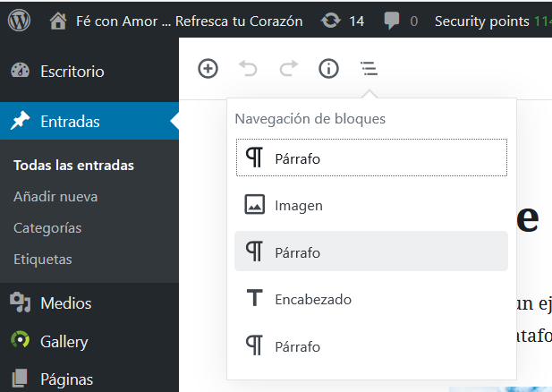Click the updates icon showing 14
The width and height of the screenshot is (552, 392).
click(x=331, y=21)
